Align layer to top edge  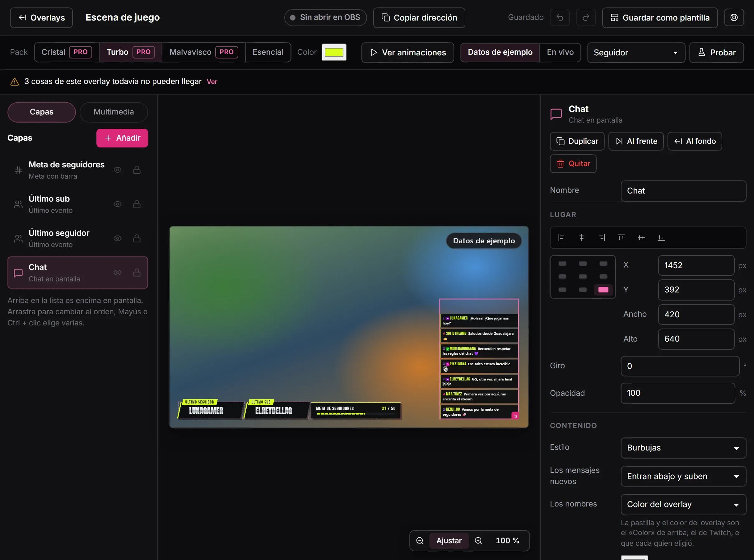tap(621, 238)
